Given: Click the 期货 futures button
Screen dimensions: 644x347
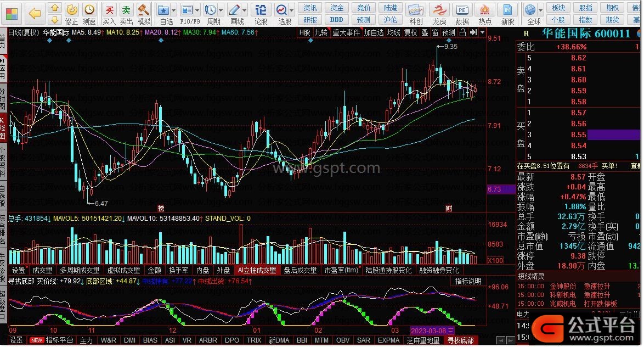Looking at the screenshot, I should tap(612, 20).
